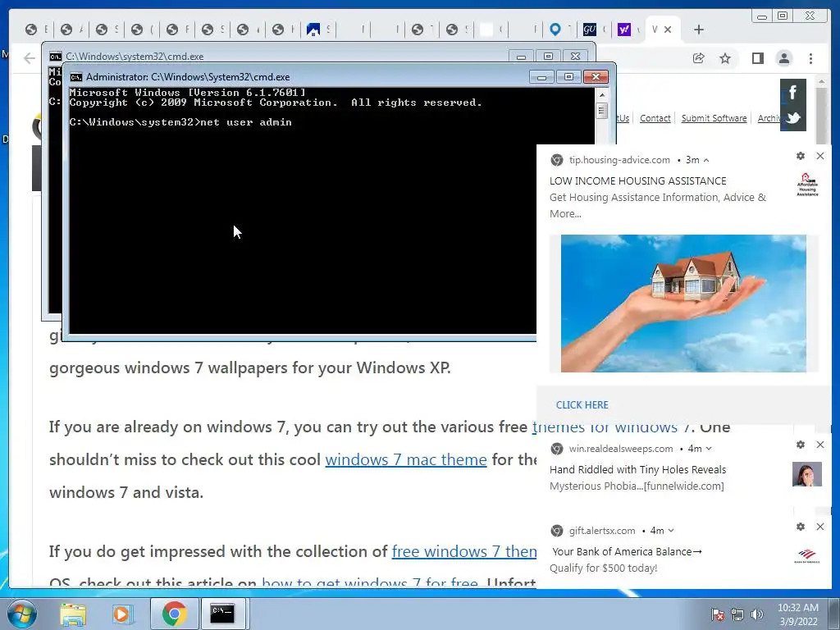Open settings gear for realdealsweeps notification
This screenshot has height=630, width=840.
pyautogui.click(x=801, y=445)
